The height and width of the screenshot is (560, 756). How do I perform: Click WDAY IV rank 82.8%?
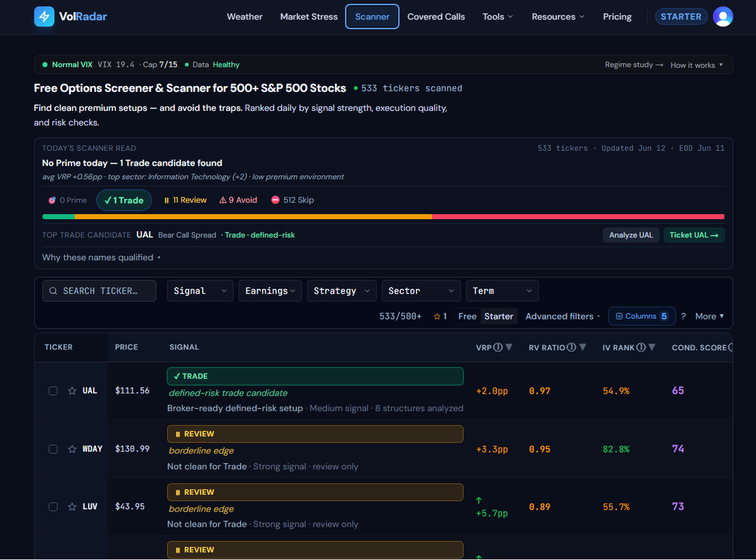tap(616, 449)
